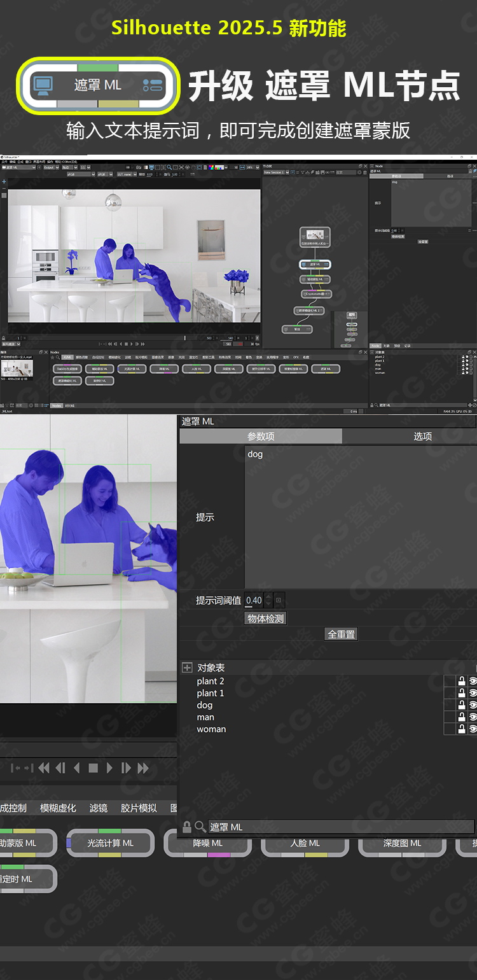Image resolution: width=477 pixels, height=980 pixels.
Task: Click the 0.40 threshold value field
Action: pyautogui.click(x=254, y=600)
